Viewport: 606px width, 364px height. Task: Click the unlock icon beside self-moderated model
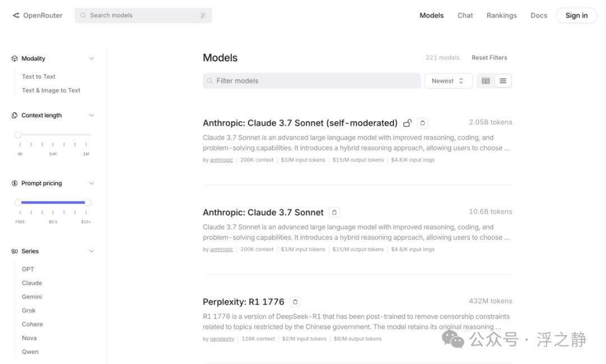tap(408, 123)
